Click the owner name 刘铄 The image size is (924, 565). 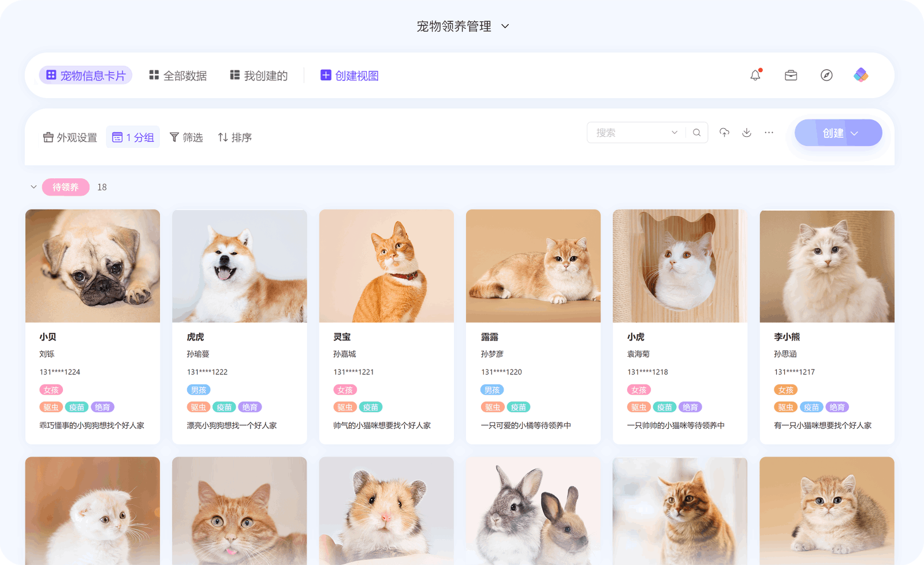(x=47, y=354)
